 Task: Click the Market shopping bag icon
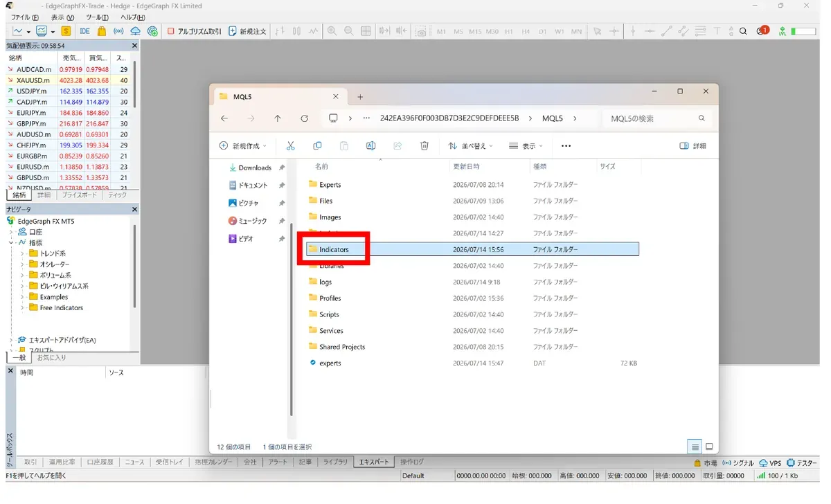[x=102, y=31]
